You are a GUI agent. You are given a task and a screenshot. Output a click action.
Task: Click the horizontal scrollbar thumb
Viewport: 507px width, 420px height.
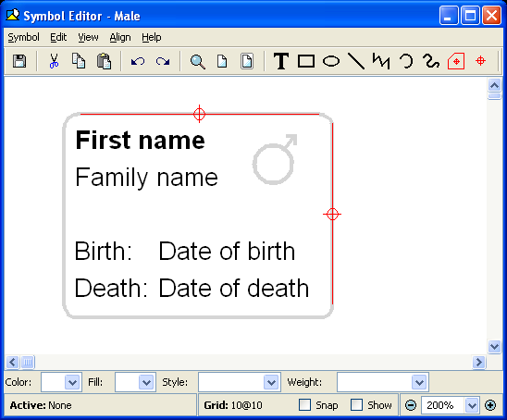click(x=28, y=362)
